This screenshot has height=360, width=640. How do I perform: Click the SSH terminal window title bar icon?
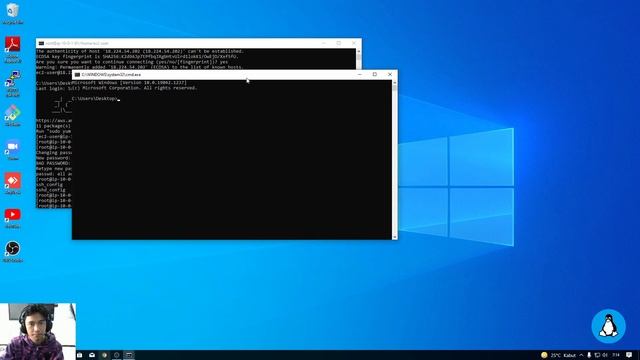point(41,43)
